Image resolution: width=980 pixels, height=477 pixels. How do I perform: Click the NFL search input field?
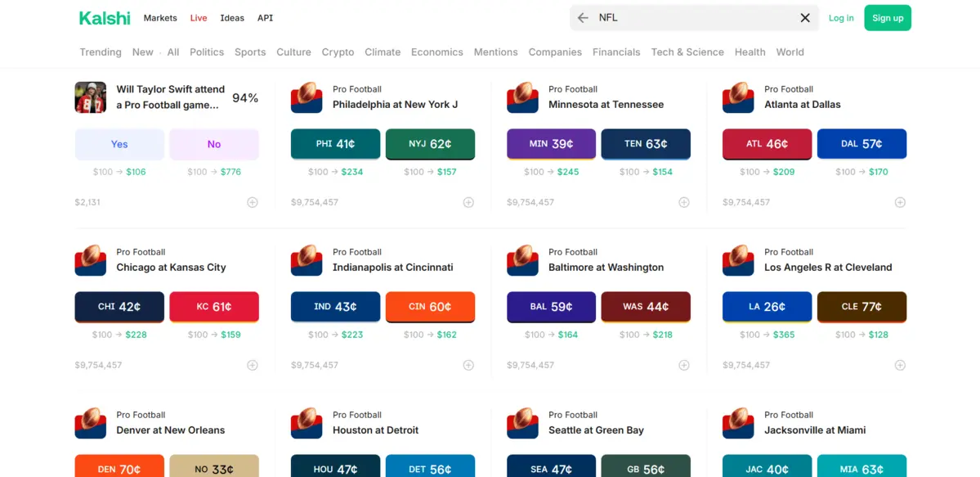coord(695,18)
